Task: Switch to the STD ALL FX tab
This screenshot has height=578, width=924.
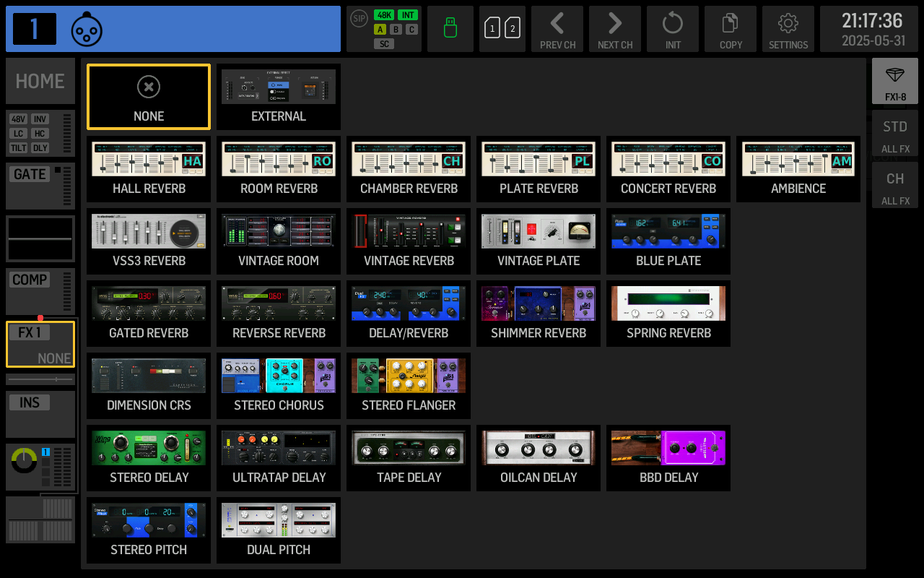Action: click(895, 133)
